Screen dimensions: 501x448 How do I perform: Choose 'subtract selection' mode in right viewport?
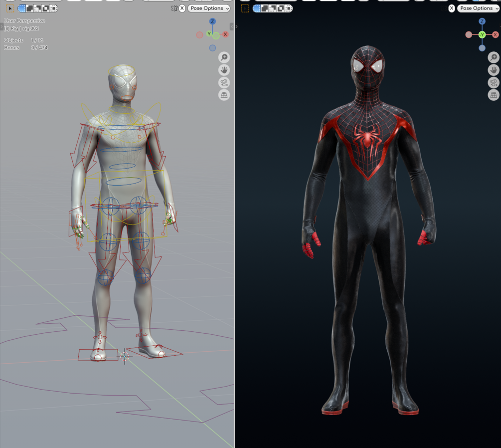[273, 8]
